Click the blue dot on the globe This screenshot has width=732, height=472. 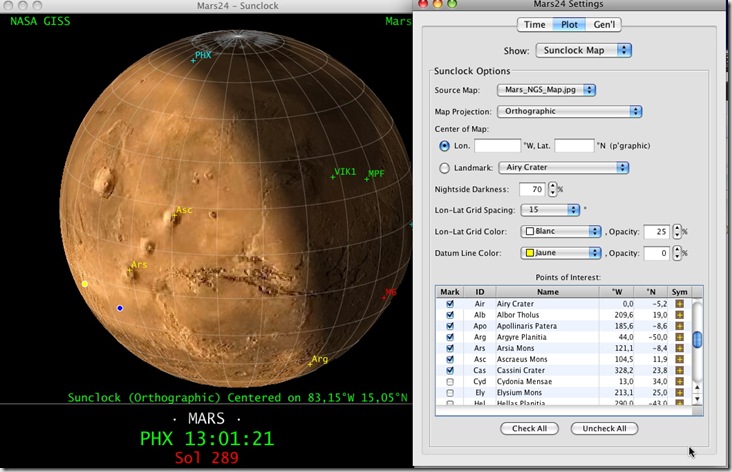120,308
